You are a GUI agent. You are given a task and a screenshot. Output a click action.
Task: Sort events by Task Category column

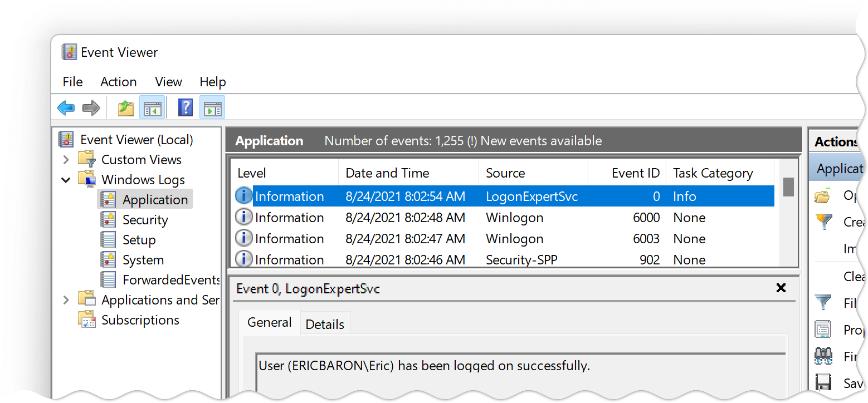click(720, 173)
